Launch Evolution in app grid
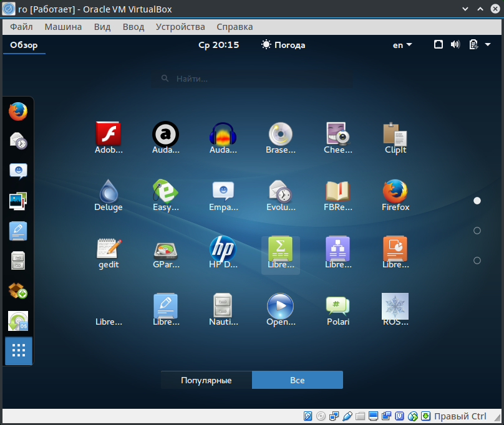This screenshot has width=504, height=425. [281, 195]
